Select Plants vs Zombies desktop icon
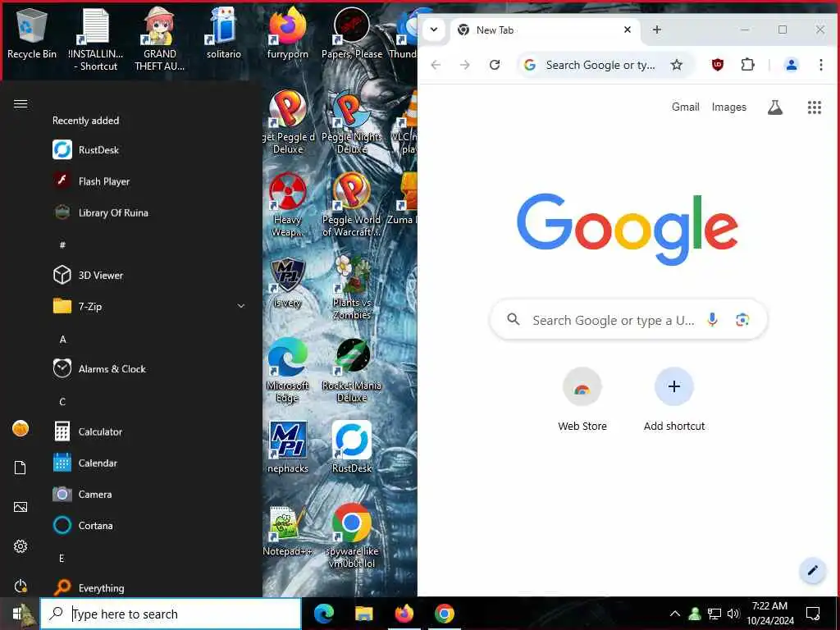The height and width of the screenshot is (630, 840). coord(352,288)
